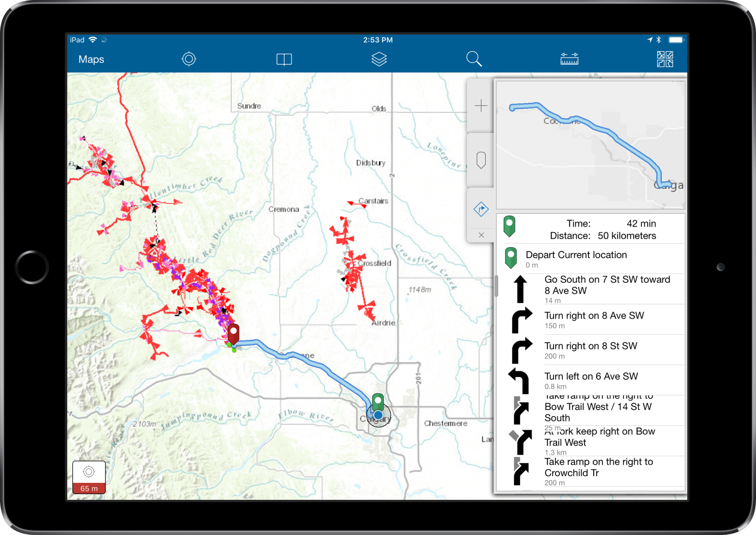Viewport: 756px width, 535px height.
Task: Tap the Airdrie label on map
Action: (384, 323)
